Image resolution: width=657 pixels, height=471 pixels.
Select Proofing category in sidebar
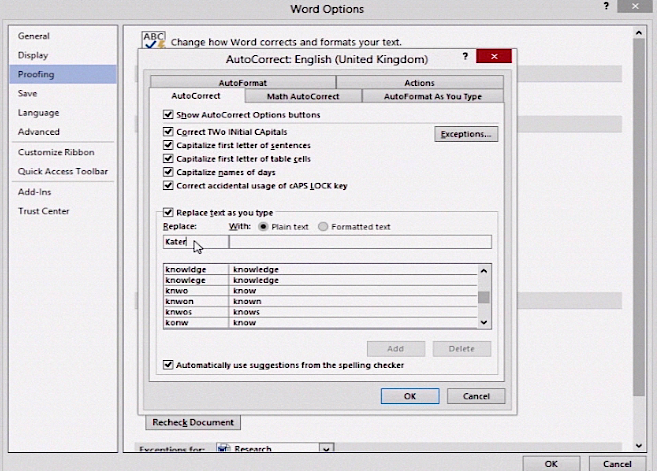[x=63, y=74]
